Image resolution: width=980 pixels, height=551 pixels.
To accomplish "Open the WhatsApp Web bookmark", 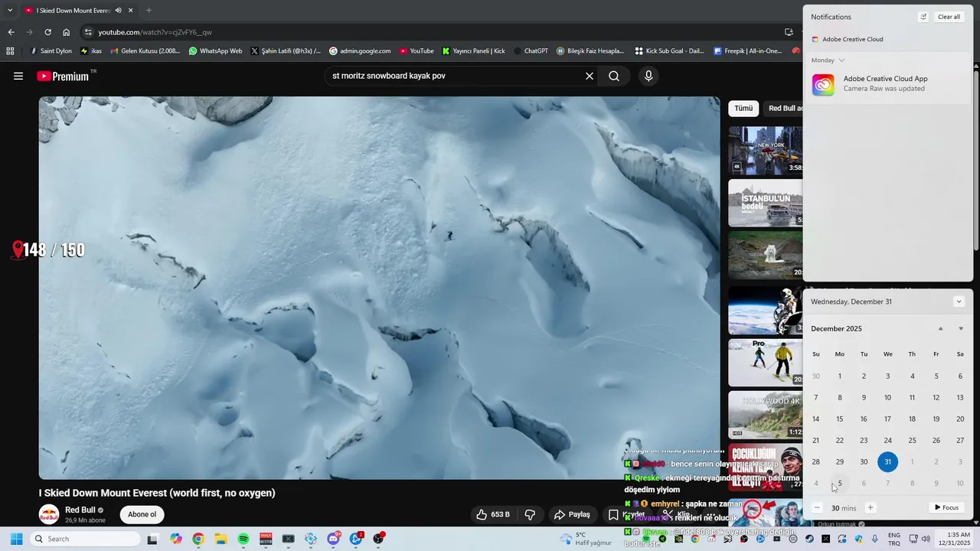I will click(x=215, y=51).
